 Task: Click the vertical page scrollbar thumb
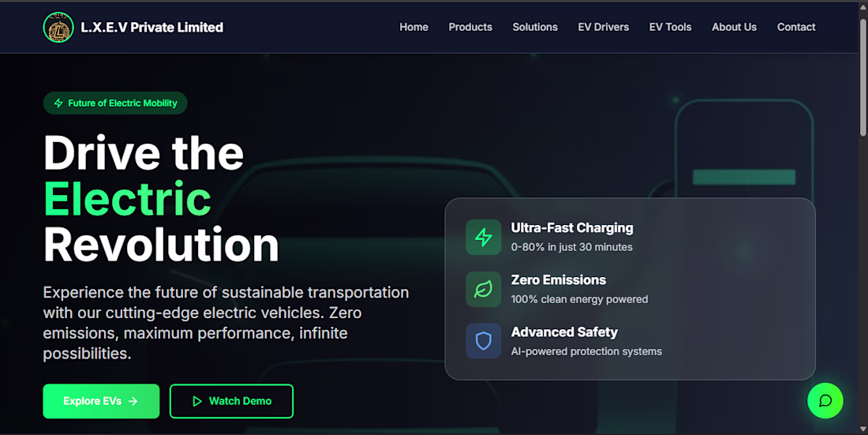[x=863, y=77]
